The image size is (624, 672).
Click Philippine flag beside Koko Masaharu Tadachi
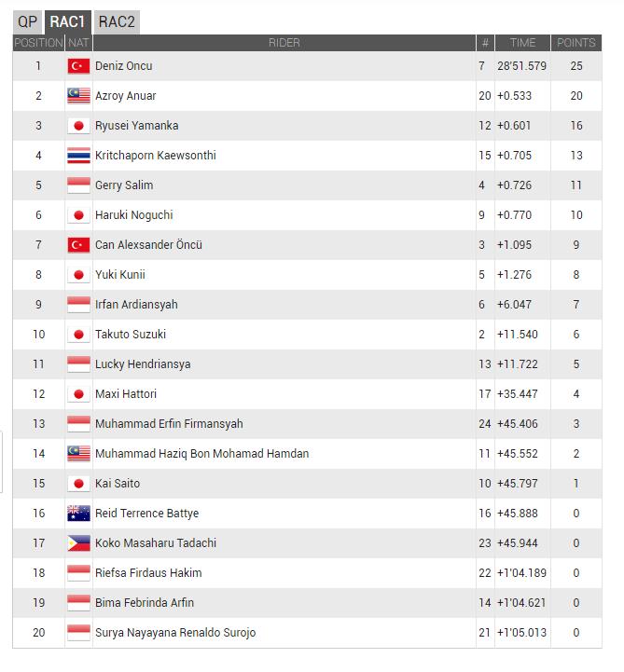78,543
